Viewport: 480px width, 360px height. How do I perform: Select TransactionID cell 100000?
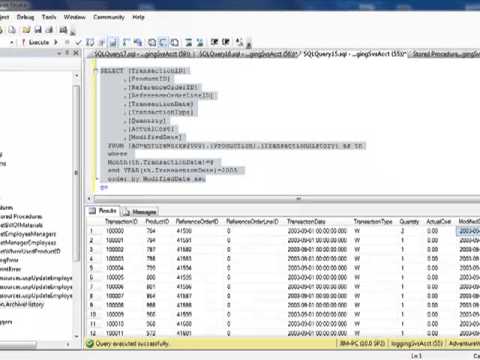click(115, 231)
